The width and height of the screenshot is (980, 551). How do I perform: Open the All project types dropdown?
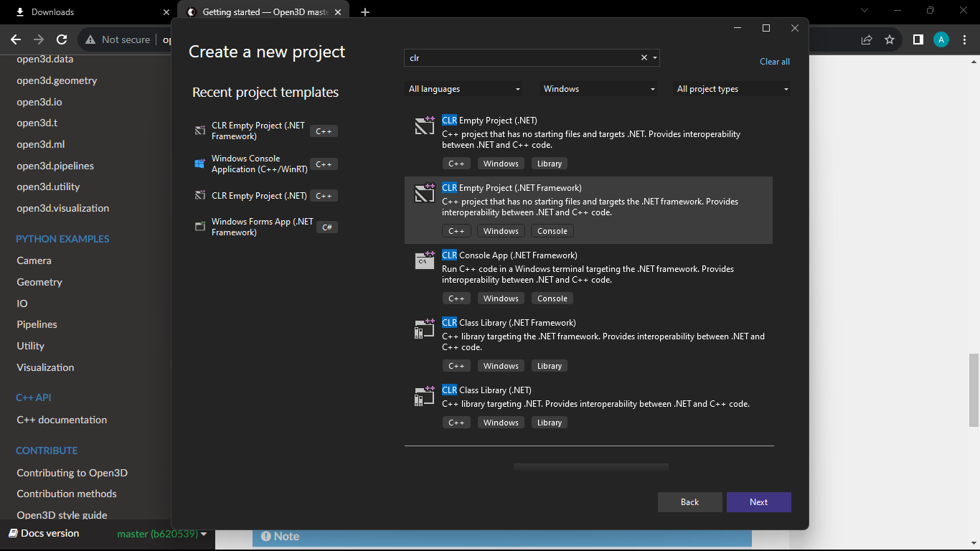click(x=732, y=89)
